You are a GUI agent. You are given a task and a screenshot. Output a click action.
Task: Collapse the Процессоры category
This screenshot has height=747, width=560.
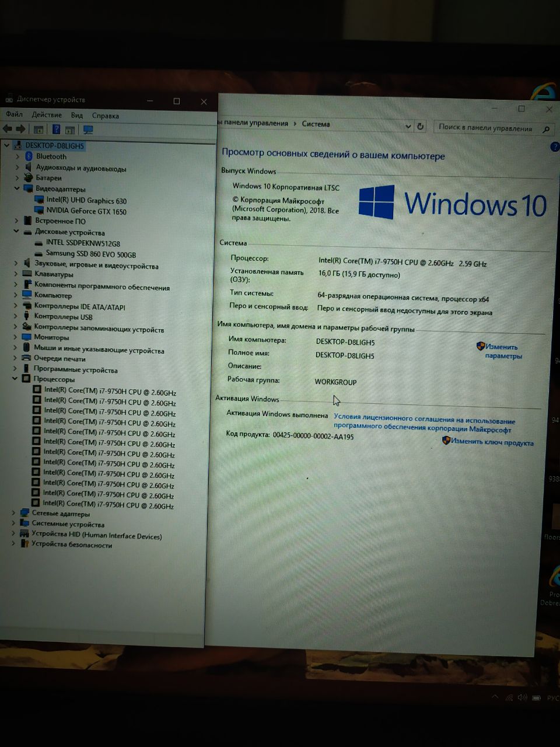(15, 378)
